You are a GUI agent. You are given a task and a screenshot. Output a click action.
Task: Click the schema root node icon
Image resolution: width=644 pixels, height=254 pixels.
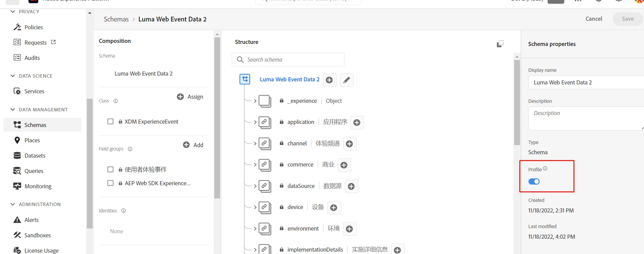(x=245, y=79)
